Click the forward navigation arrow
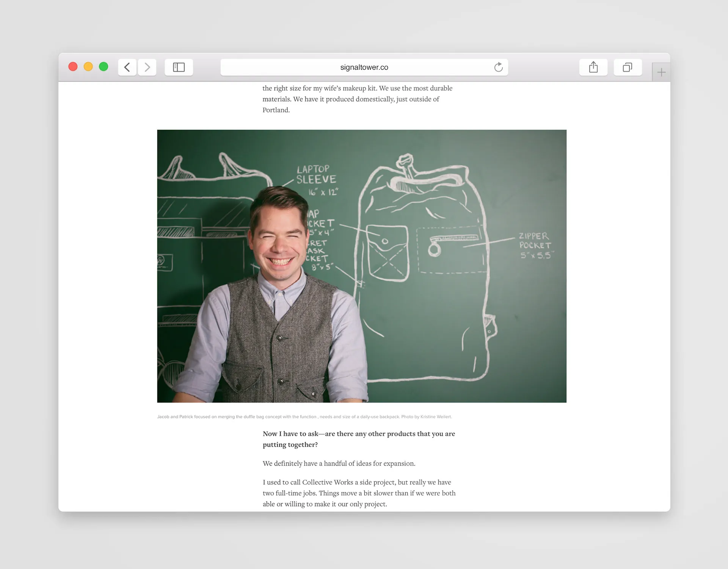Screen dimensions: 728x569 pos(147,67)
